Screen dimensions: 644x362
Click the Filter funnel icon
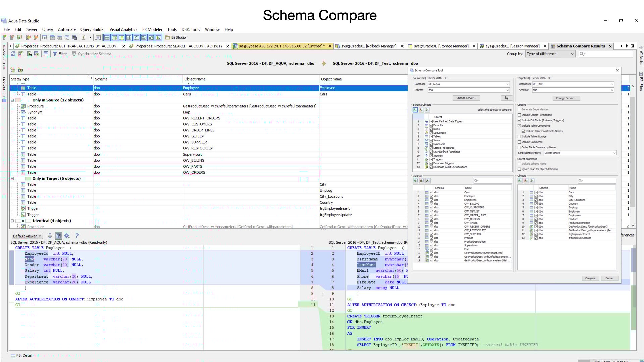(x=55, y=54)
